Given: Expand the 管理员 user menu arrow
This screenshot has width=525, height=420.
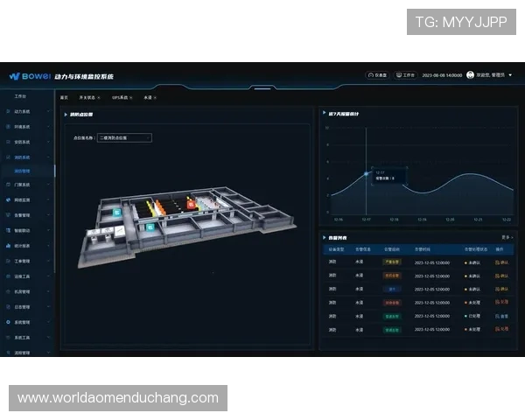Looking at the screenshot, I should click(510, 75).
